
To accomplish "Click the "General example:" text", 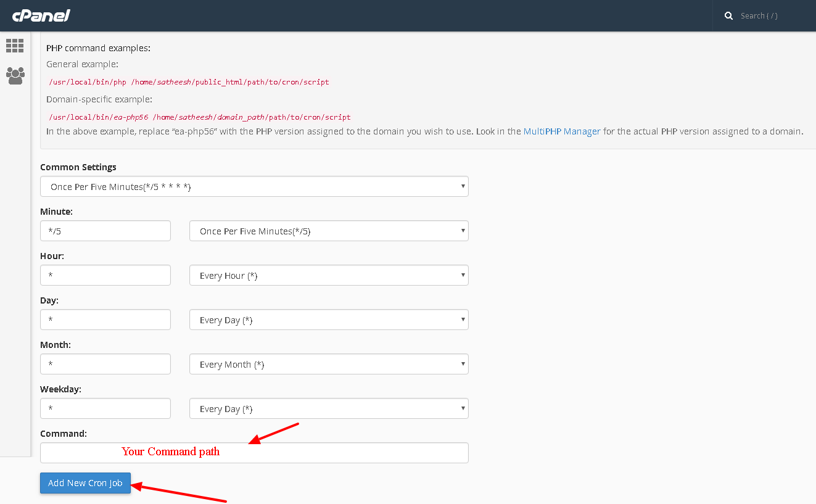I will [x=83, y=64].
